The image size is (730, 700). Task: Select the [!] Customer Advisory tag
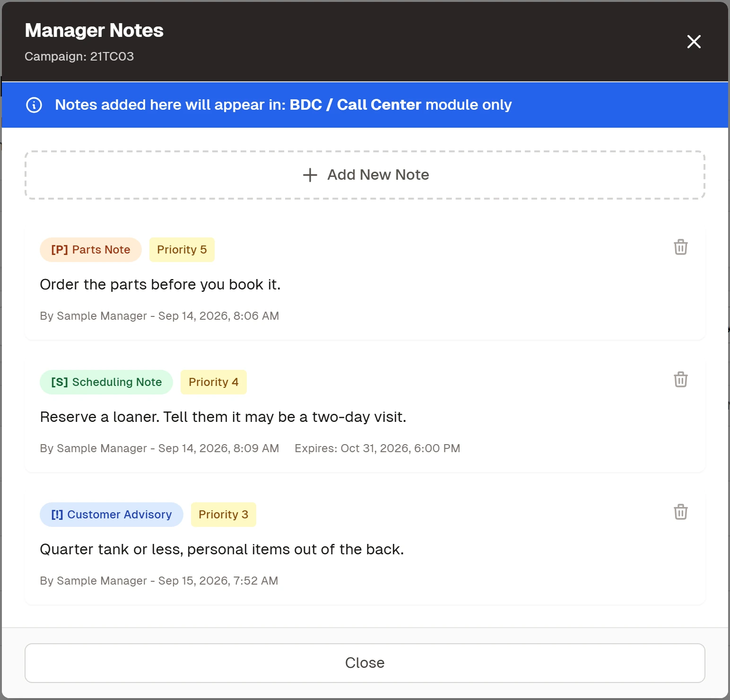tap(112, 515)
